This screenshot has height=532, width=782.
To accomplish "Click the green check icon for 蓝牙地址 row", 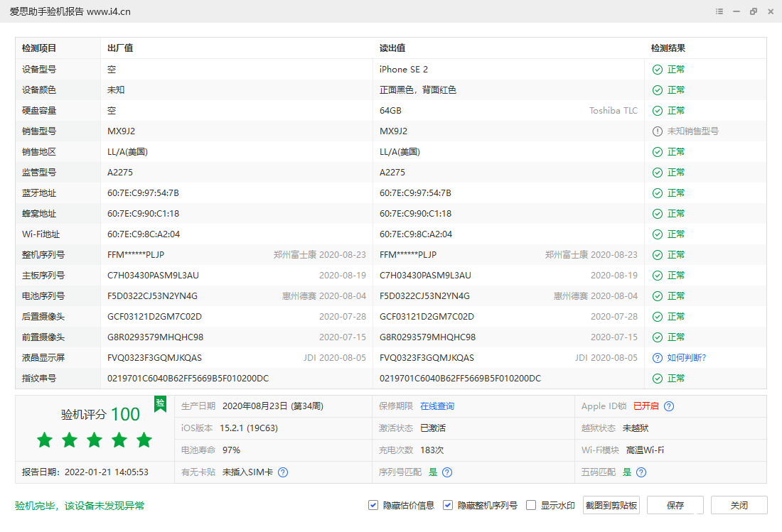I will click(658, 193).
